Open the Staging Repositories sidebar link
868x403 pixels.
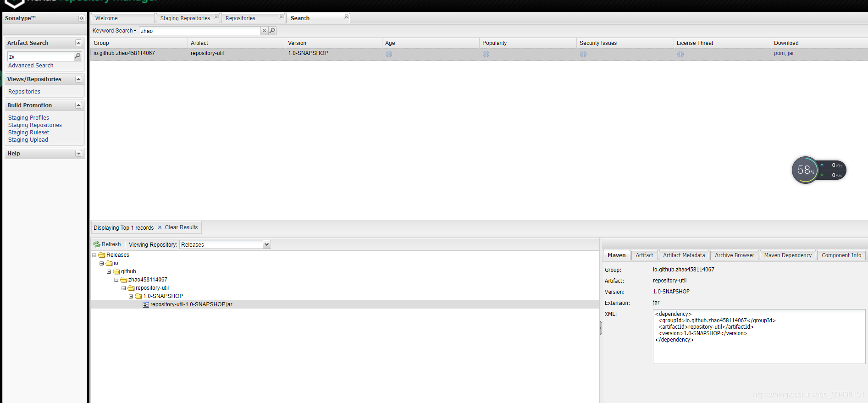(35, 125)
